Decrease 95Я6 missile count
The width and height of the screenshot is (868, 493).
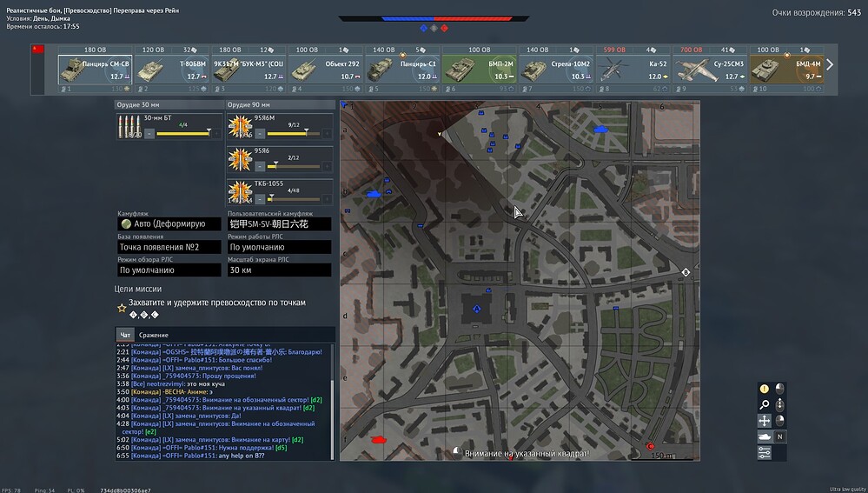point(260,166)
